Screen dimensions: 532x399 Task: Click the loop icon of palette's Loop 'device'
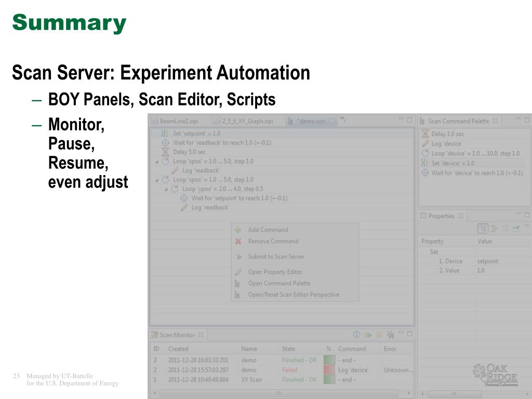pyautogui.click(x=425, y=153)
